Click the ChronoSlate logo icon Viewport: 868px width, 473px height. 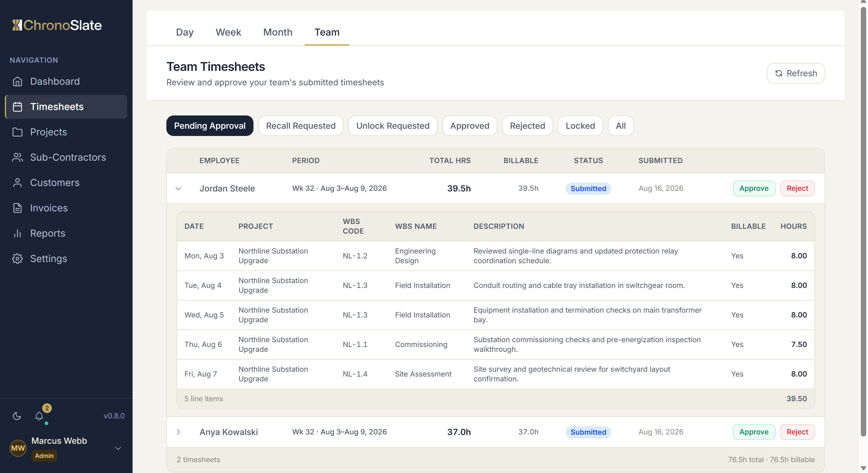point(17,25)
